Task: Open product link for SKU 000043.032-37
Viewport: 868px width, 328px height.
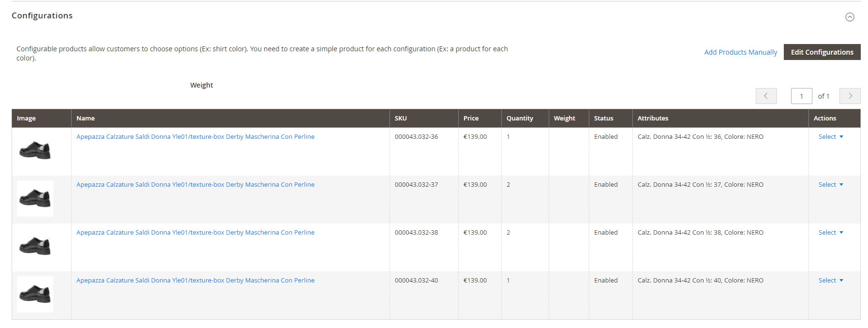Action: (195, 185)
